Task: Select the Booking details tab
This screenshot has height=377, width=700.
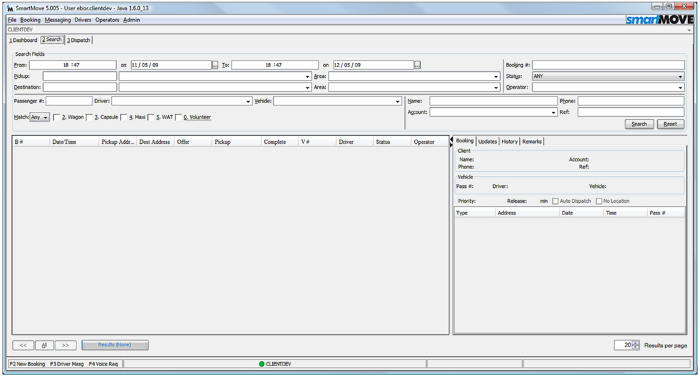Action: [465, 141]
